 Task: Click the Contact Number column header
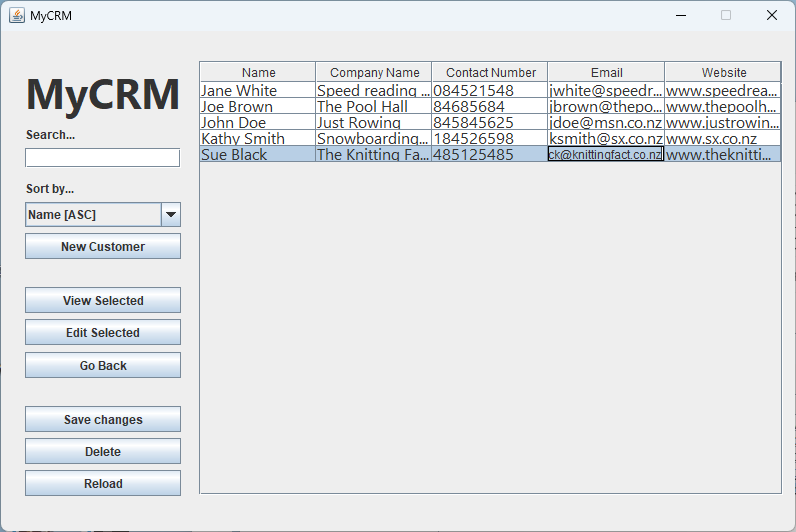tap(490, 72)
